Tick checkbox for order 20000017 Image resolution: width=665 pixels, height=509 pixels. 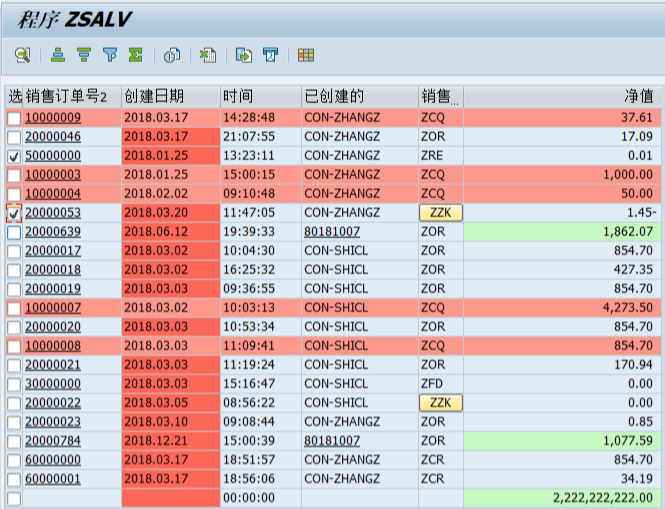tap(14, 252)
